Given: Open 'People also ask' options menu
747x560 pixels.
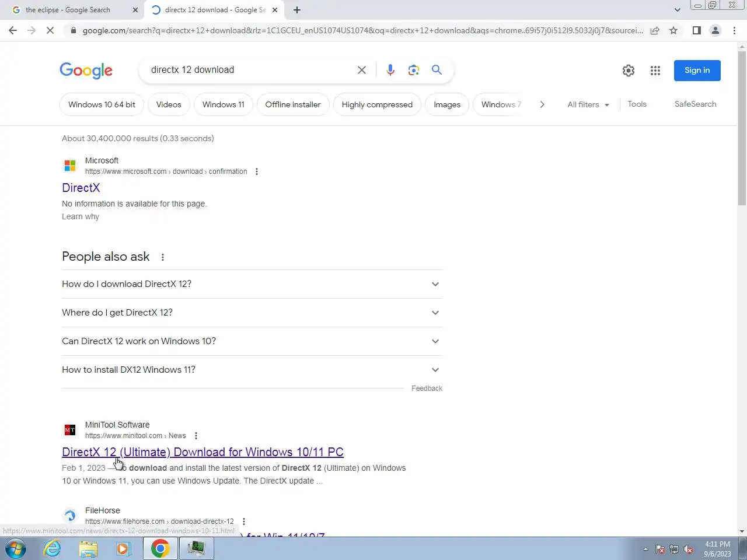Looking at the screenshot, I should [163, 257].
